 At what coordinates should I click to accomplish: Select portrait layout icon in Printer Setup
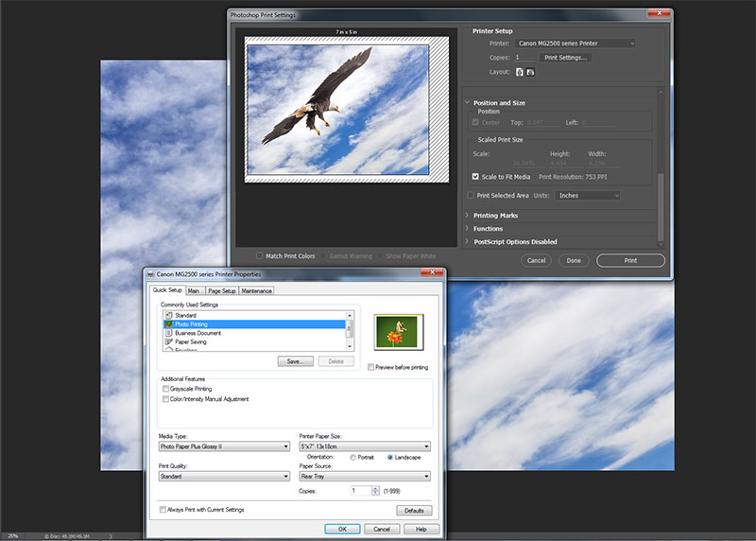(x=519, y=72)
